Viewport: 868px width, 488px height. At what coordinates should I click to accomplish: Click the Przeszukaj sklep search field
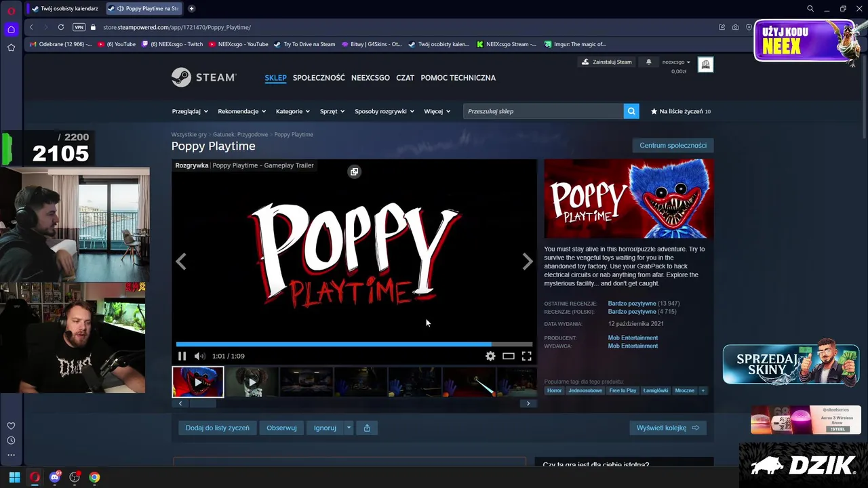(543, 111)
